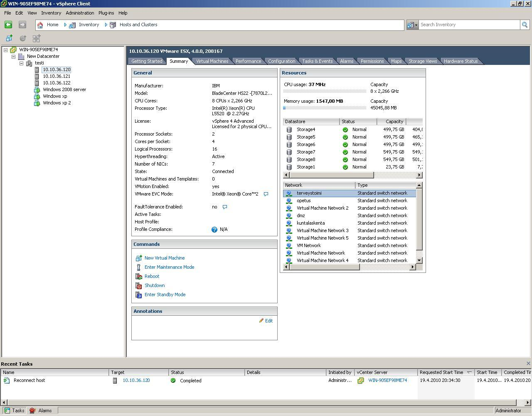Screen dimensions: 532x416
Task: Click the Home icon in the navigation bar
Action: [x=40, y=25]
